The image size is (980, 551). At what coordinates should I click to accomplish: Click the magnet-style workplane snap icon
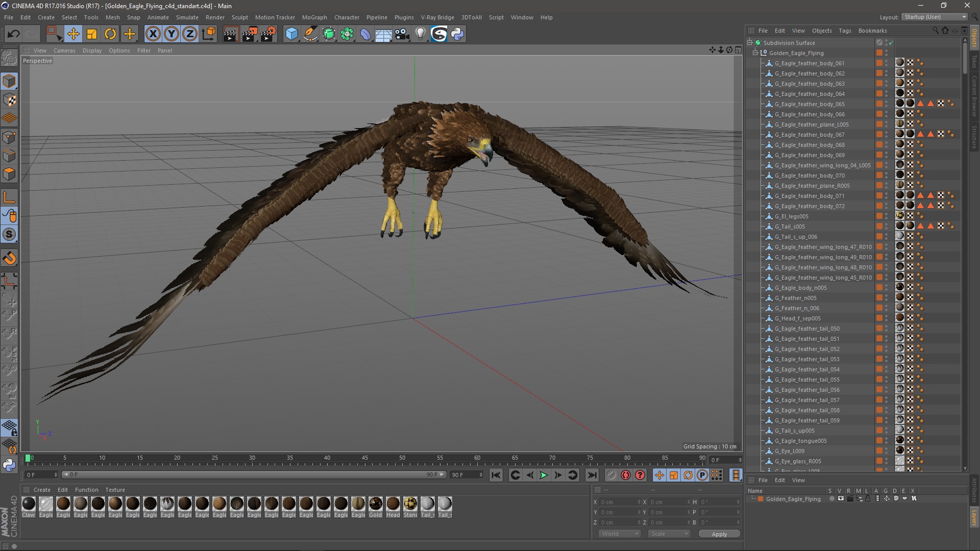point(9,258)
